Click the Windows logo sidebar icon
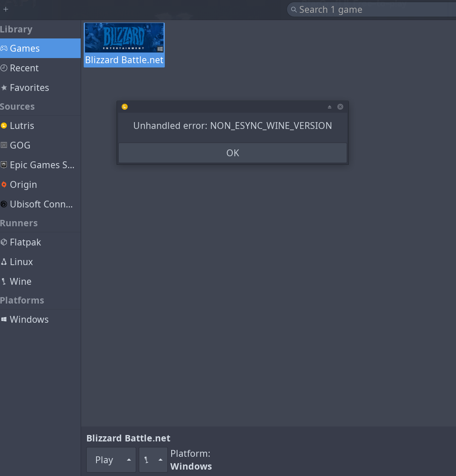The image size is (456, 476). pos(4,319)
